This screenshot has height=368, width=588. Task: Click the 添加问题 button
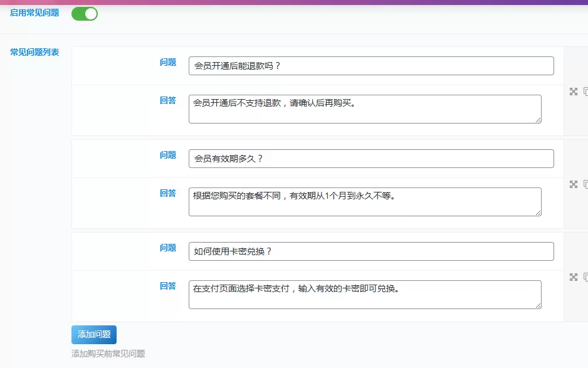coord(94,335)
